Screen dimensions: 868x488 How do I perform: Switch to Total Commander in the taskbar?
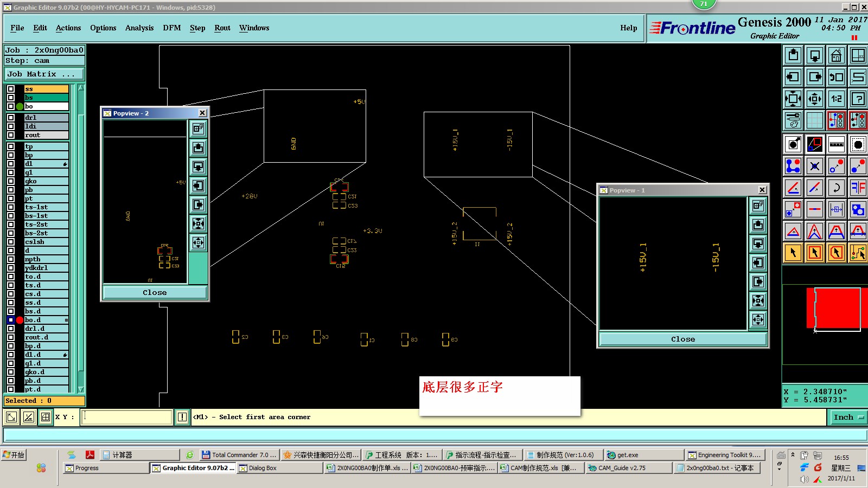(x=239, y=455)
